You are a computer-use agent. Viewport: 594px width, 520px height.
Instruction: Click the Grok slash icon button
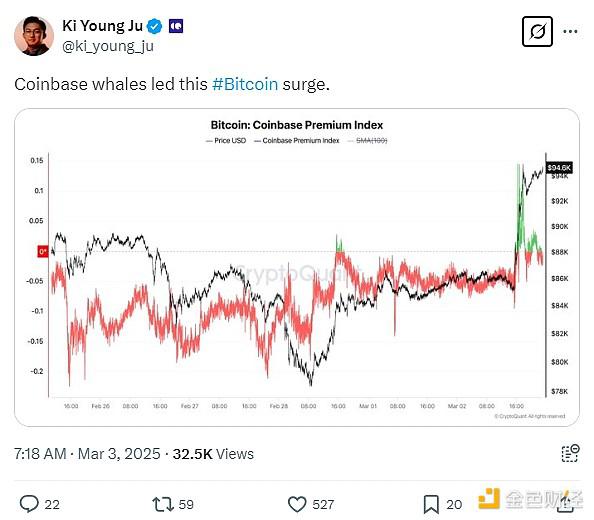[x=537, y=31]
